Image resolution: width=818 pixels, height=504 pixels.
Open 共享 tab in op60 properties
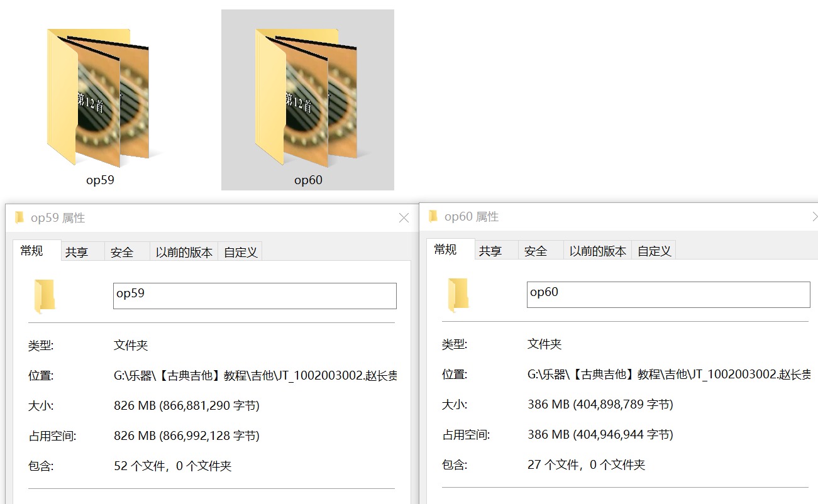coord(490,251)
